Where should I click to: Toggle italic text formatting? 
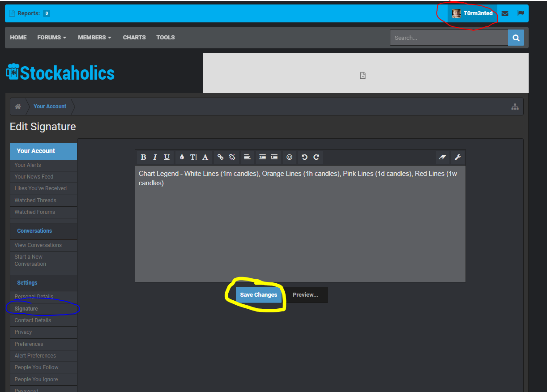pyautogui.click(x=155, y=157)
